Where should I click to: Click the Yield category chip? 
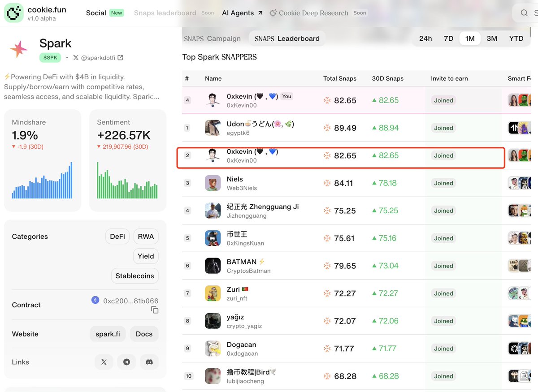[x=146, y=256]
